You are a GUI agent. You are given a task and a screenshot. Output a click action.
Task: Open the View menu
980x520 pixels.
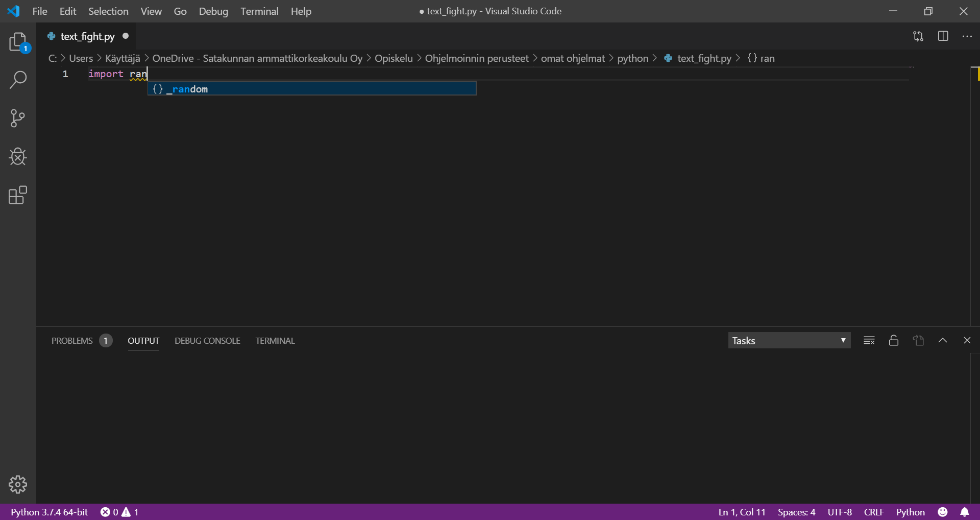click(x=151, y=11)
